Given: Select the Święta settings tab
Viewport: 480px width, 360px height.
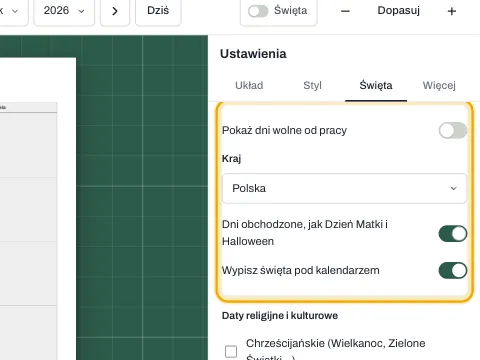Looking at the screenshot, I should coord(376,85).
